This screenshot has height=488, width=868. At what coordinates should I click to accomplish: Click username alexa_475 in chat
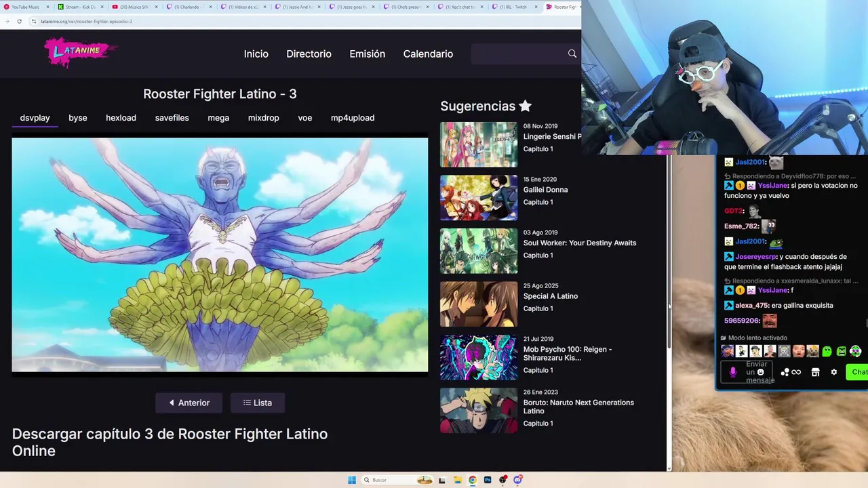751,306
